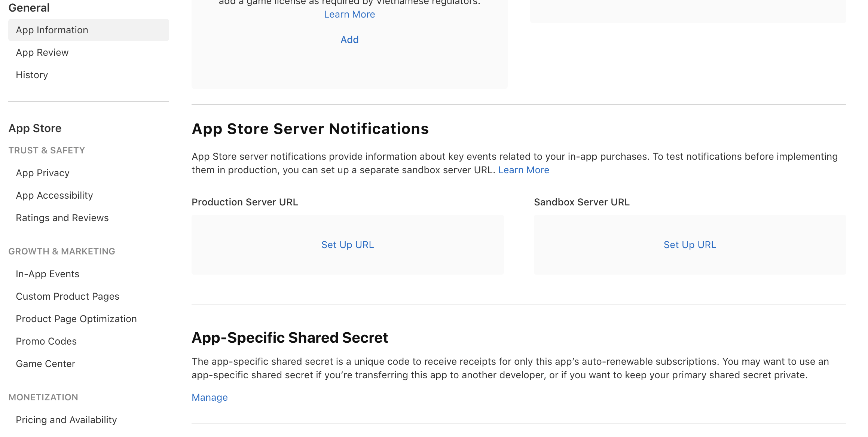Select the App Store section header

click(x=35, y=128)
